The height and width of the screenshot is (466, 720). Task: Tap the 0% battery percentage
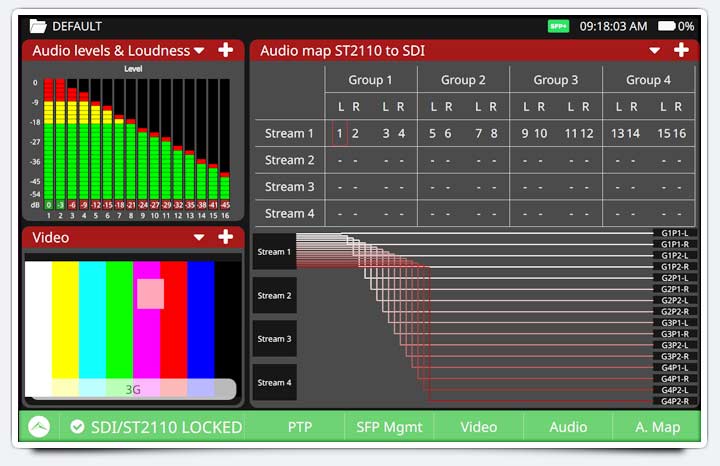click(x=686, y=26)
